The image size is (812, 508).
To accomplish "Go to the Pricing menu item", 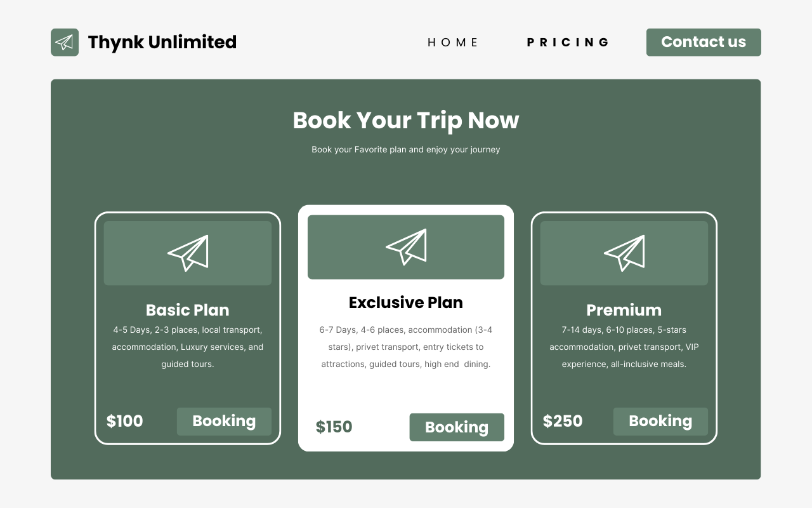I will pyautogui.click(x=568, y=43).
